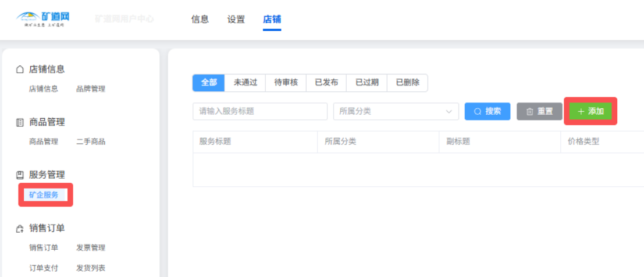Switch to the 信息 top tab
Image resolution: width=644 pixels, height=277 pixels.
pyautogui.click(x=200, y=19)
